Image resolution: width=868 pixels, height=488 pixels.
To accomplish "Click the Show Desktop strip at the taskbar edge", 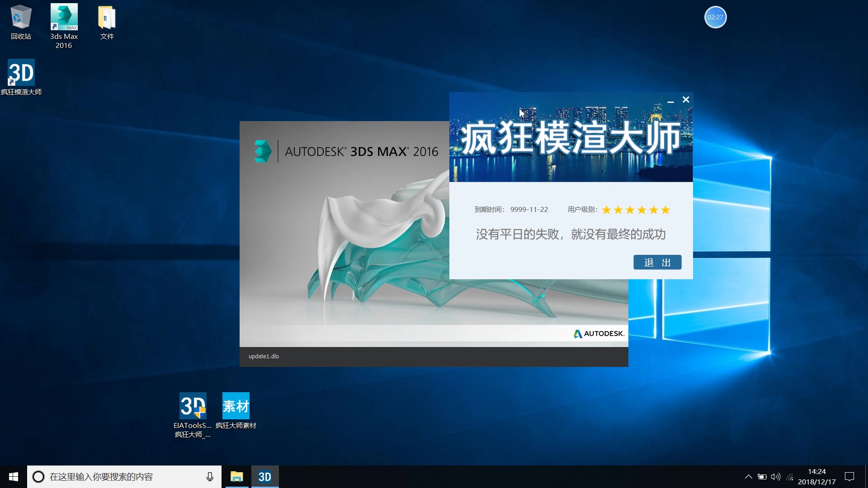I will [866, 477].
